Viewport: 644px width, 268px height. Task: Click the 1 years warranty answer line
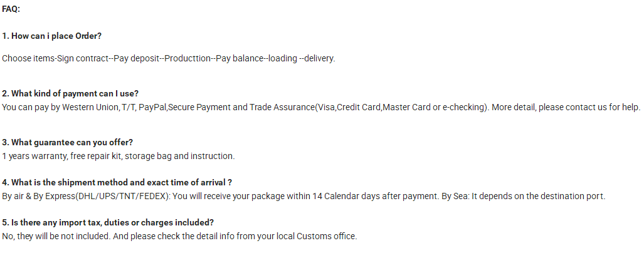pyautogui.click(x=119, y=157)
